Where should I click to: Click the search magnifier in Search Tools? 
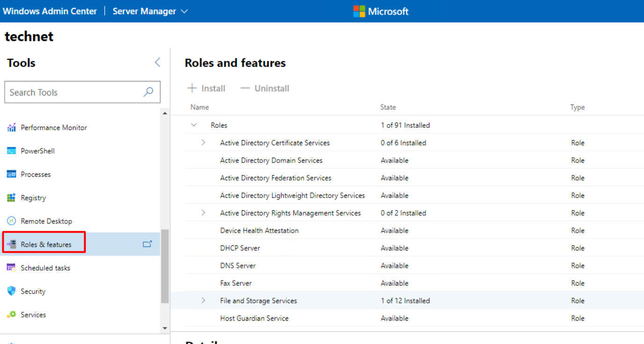148,92
